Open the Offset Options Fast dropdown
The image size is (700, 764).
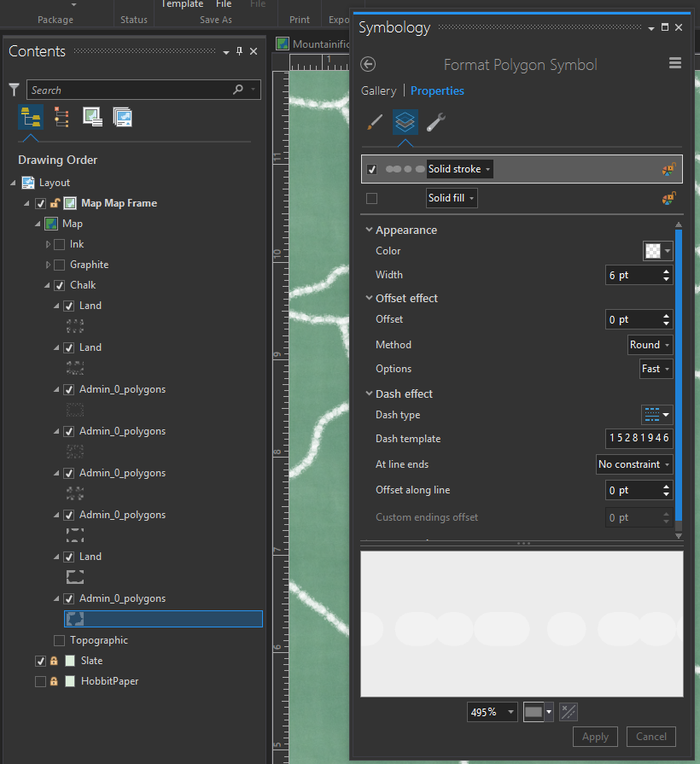[656, 369]
